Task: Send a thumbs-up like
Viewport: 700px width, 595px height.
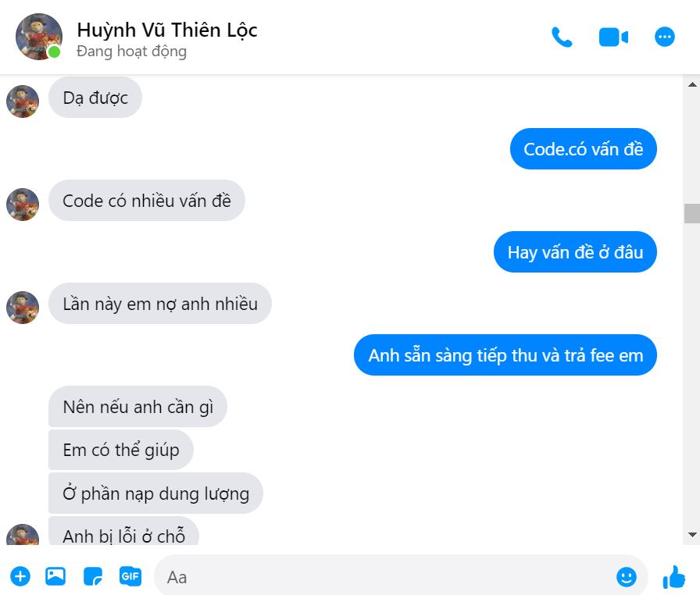Action: [674, 577]
